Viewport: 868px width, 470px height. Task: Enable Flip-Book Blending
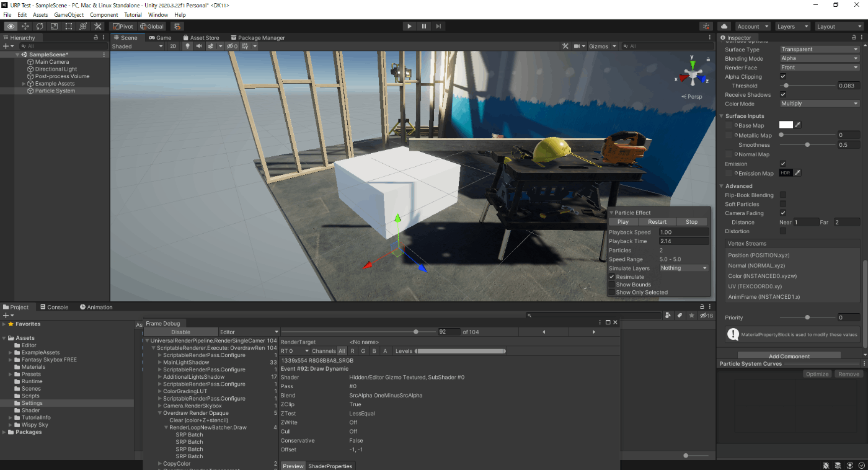(x=783, y=195)
